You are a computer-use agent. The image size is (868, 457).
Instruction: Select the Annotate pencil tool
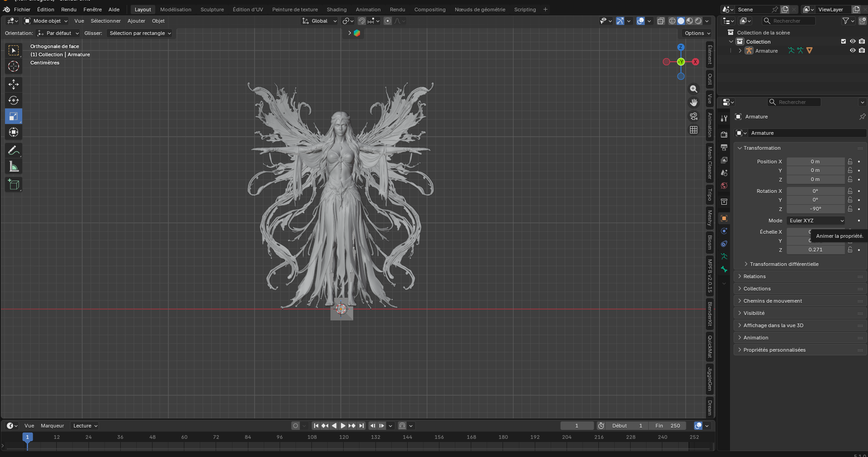point(14,150)
